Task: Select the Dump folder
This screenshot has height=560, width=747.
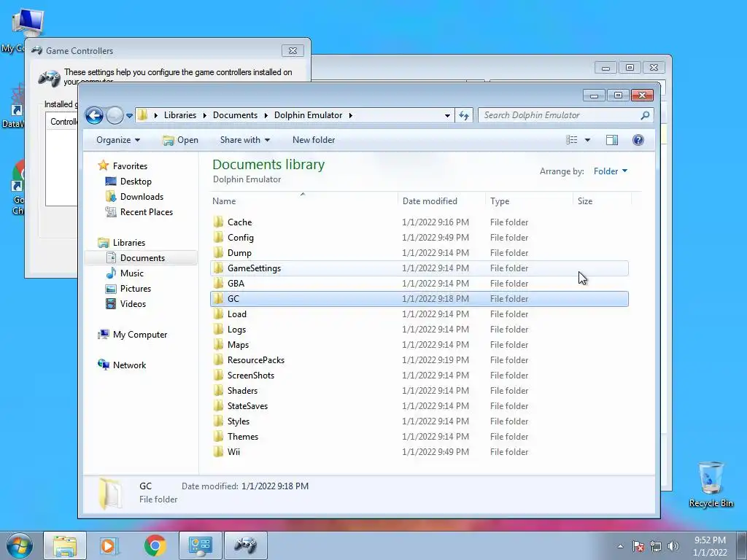Action: tap(419, 253)
